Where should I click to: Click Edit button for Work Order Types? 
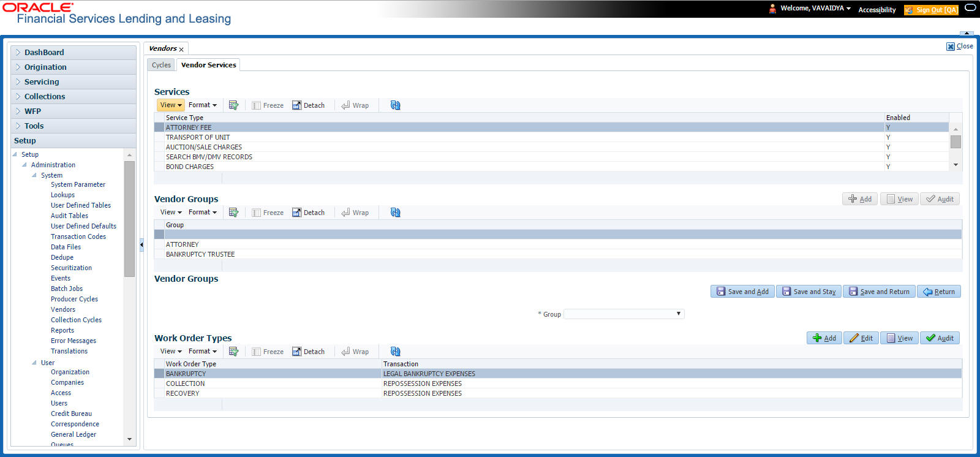[x=861, y=338]
